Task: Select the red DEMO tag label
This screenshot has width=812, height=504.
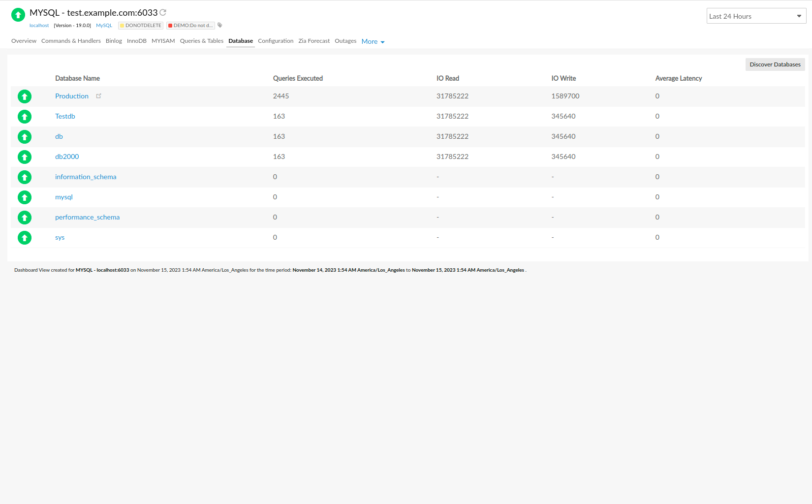Action: point(191,26)
